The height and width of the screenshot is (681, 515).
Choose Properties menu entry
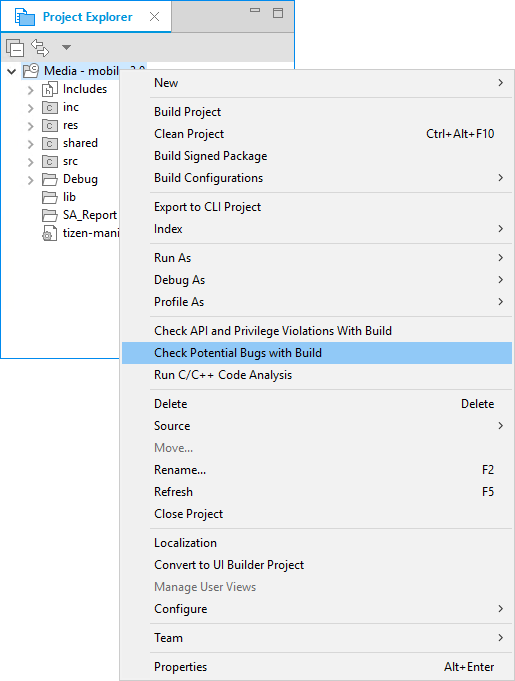317,667
